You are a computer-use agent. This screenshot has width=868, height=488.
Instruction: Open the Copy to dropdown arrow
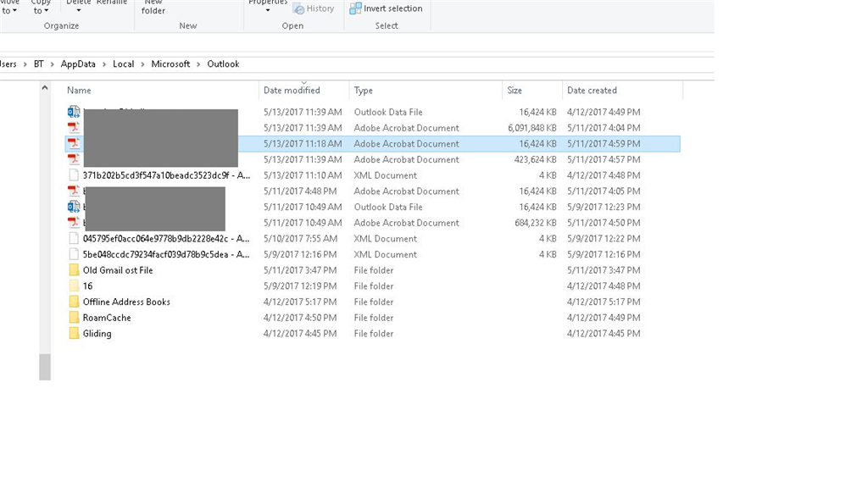coord(47,11)
